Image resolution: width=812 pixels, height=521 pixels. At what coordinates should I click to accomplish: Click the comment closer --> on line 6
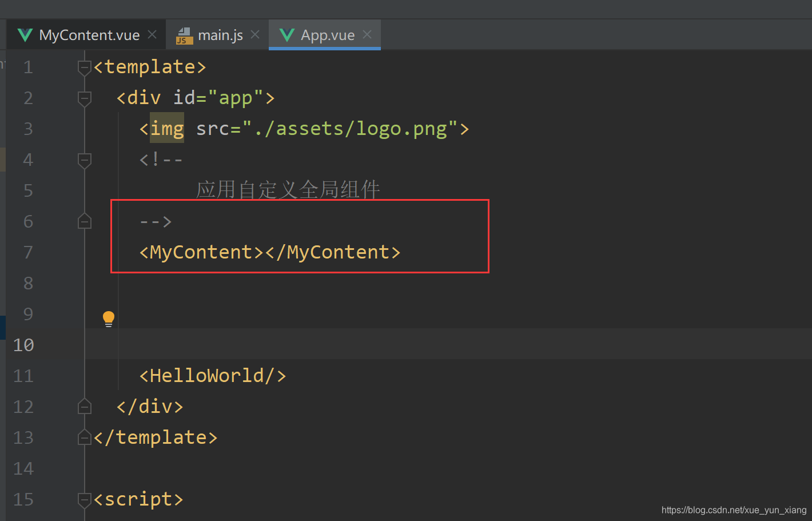tap(156, 221)
